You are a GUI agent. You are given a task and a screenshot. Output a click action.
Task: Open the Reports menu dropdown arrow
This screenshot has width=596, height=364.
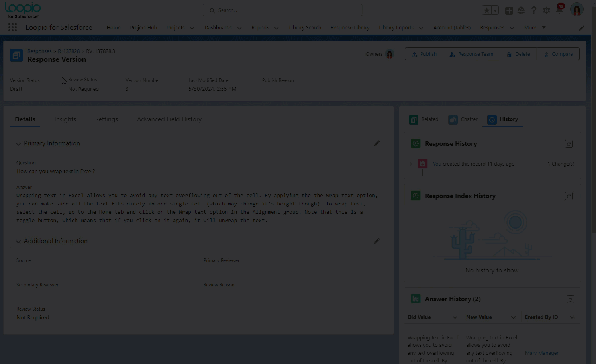click(x=276, y=28)
